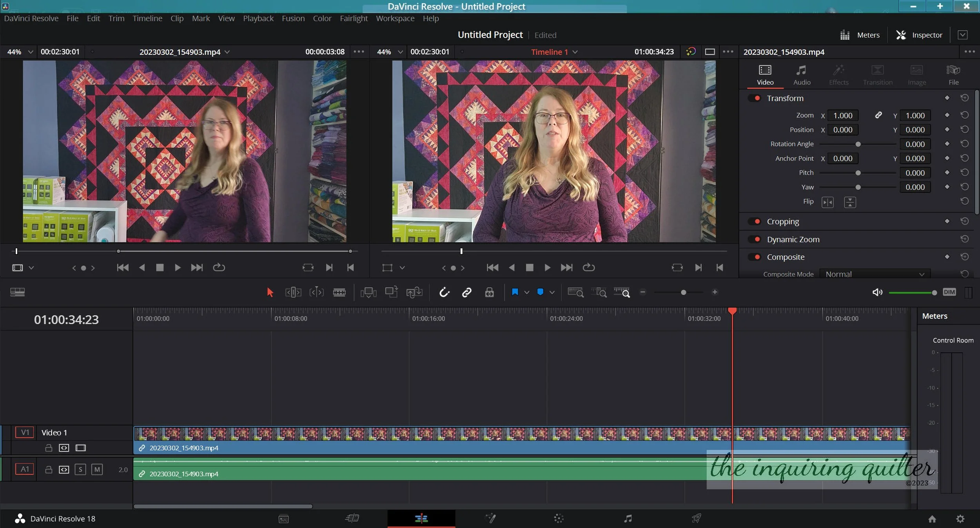Open Project Settings gear icon
The height and width of the screenshot is (528, 980).
(x=960, y=519)
